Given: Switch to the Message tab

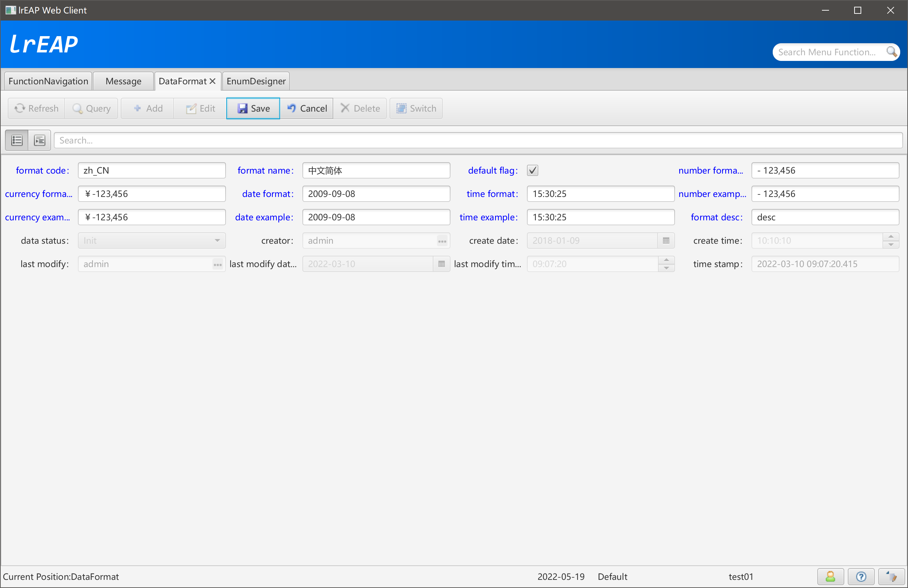Looking at the screenshot, I should pyautogui.click(x=123, y=81).
